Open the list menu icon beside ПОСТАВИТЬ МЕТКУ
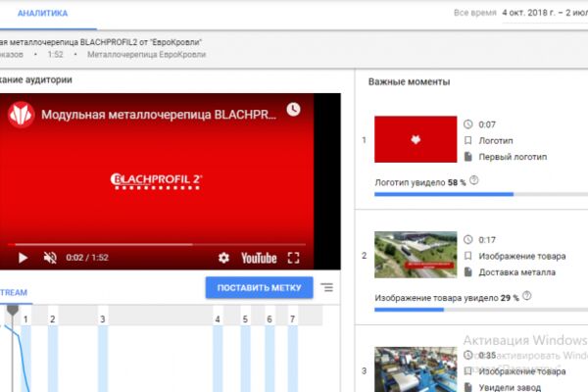Screen dimensions: 588x392 click(x=327, y=288)
